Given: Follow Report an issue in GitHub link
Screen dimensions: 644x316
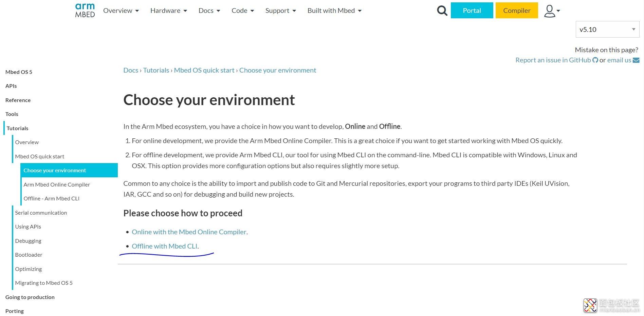Looking at the screenshot, I should [x=553, y=60].
